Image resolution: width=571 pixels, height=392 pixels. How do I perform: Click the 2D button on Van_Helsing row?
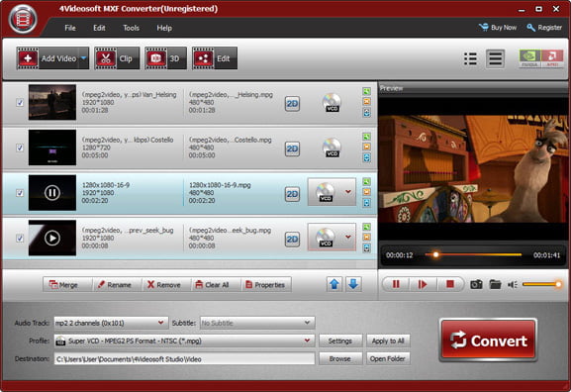point(292,104)
